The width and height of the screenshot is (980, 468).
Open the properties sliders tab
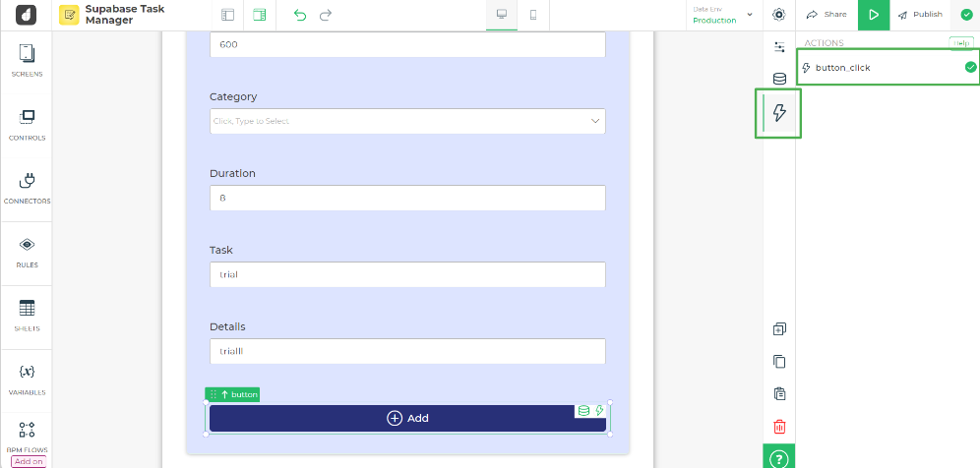779,47
